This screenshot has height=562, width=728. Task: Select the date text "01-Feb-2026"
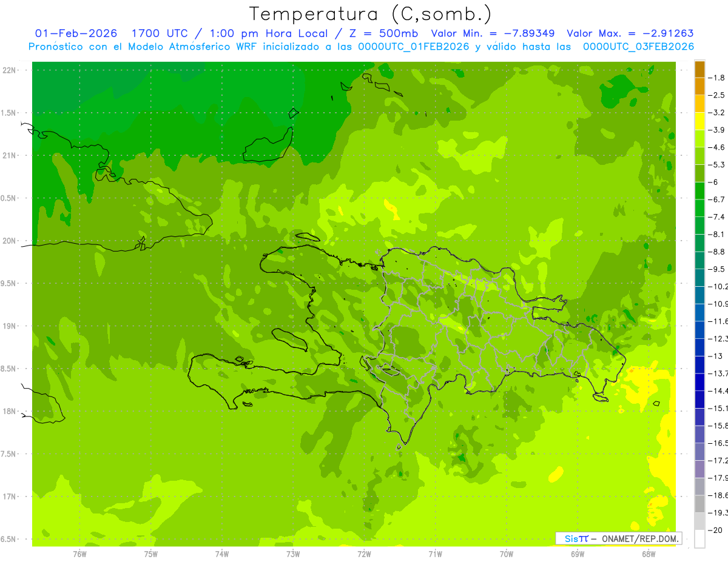pos(76,33)
